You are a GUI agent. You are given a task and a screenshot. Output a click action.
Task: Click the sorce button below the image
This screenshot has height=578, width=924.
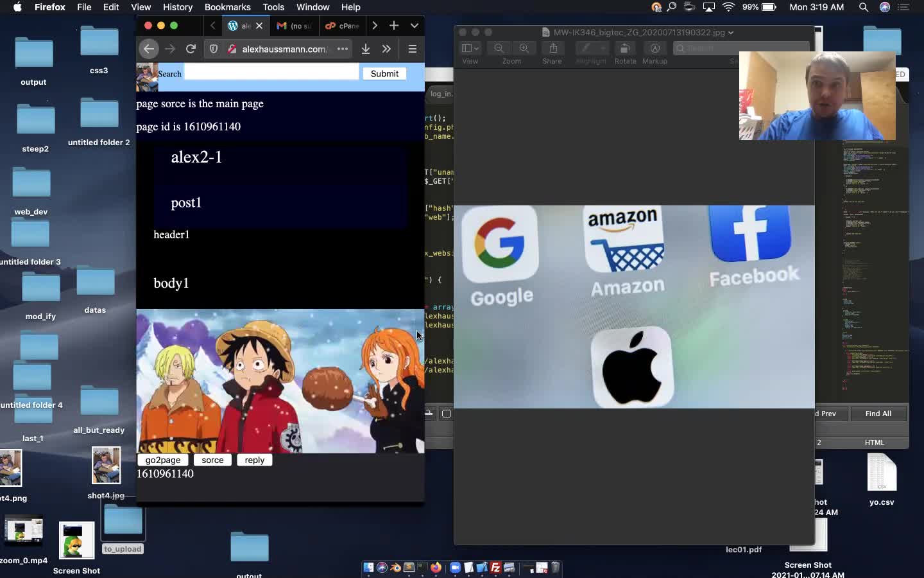pyautogui.click(x=212, y=460)
